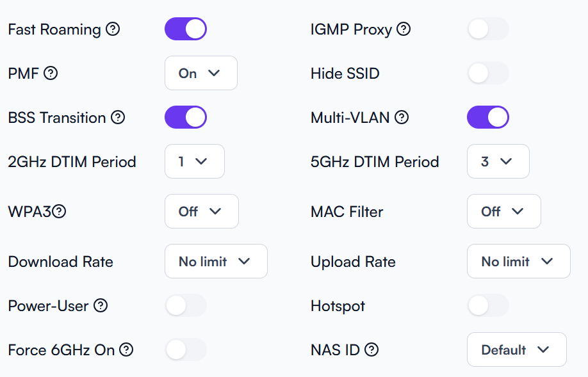This screenshot has width=588, height=377.
Task: Open the WPA3 Off dropdown
Action: pyautogui.click(x=202, y=211)
